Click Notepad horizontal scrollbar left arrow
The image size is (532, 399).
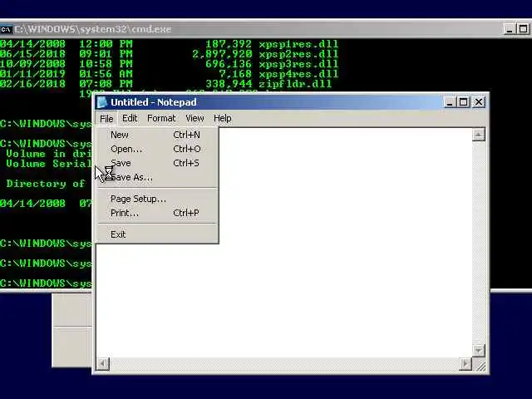[x=102, y=364]
